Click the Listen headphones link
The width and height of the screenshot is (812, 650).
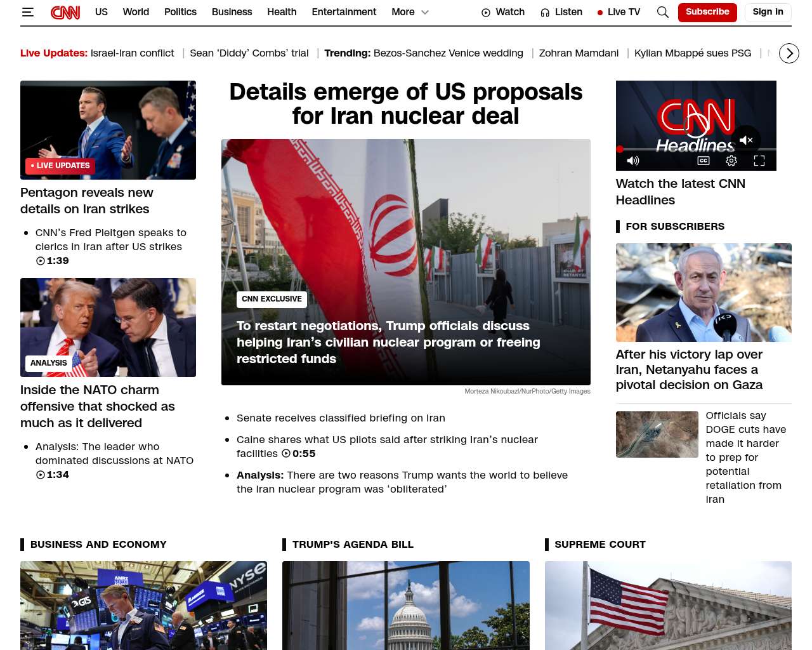(x=561, y=12)
